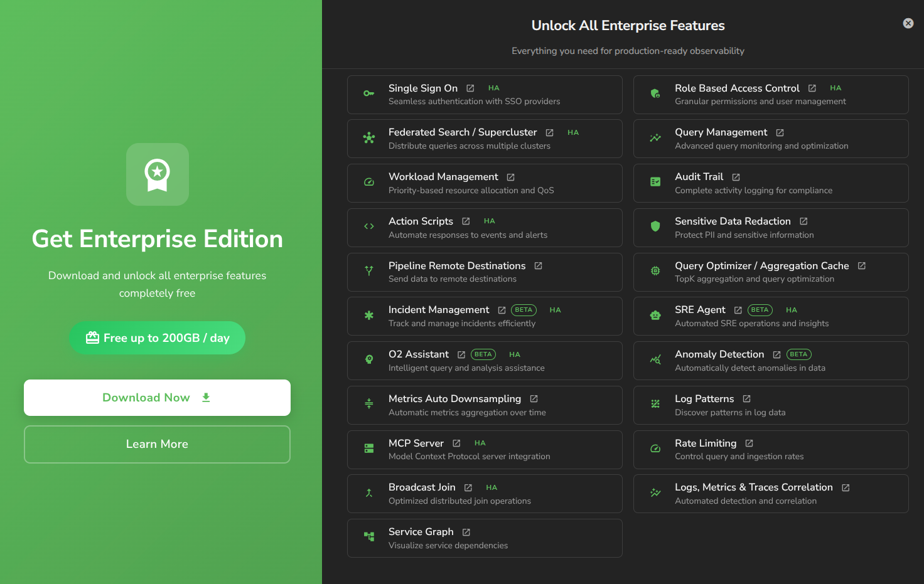The width and height of the screenshot is (924, 584).
Task: Click the Federated Search cluster icon
Action: click(369, 138)
